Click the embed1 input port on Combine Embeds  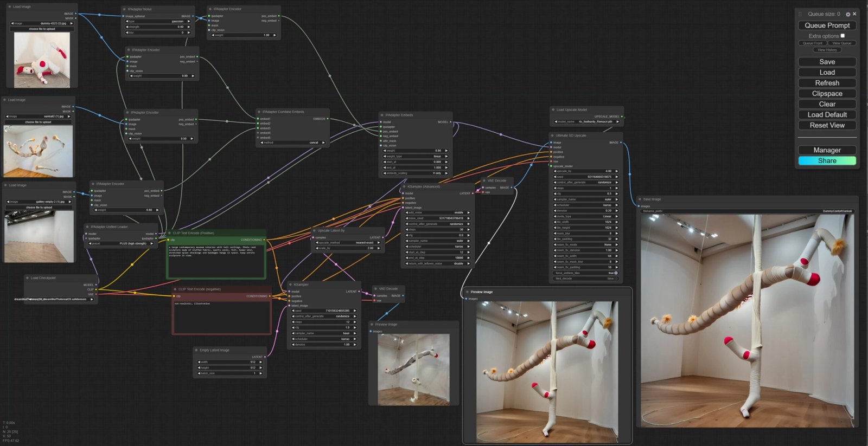258,119
